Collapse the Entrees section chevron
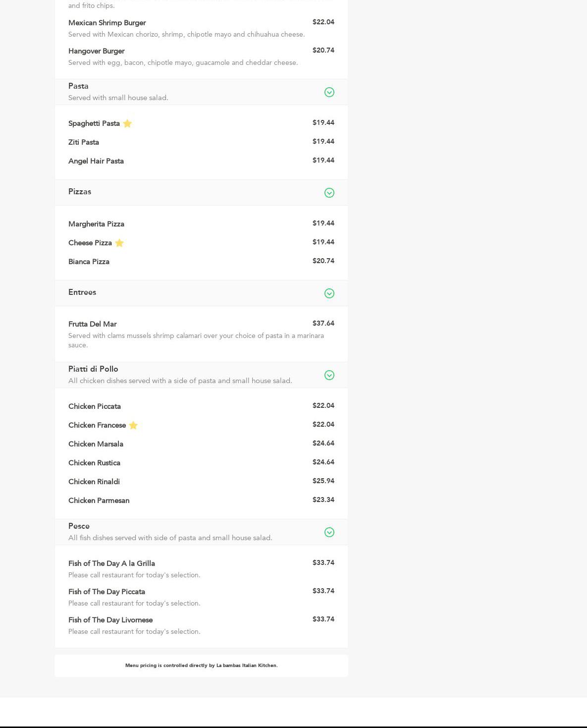The width and height of the screenshot is (587, 728). (329, 293)
